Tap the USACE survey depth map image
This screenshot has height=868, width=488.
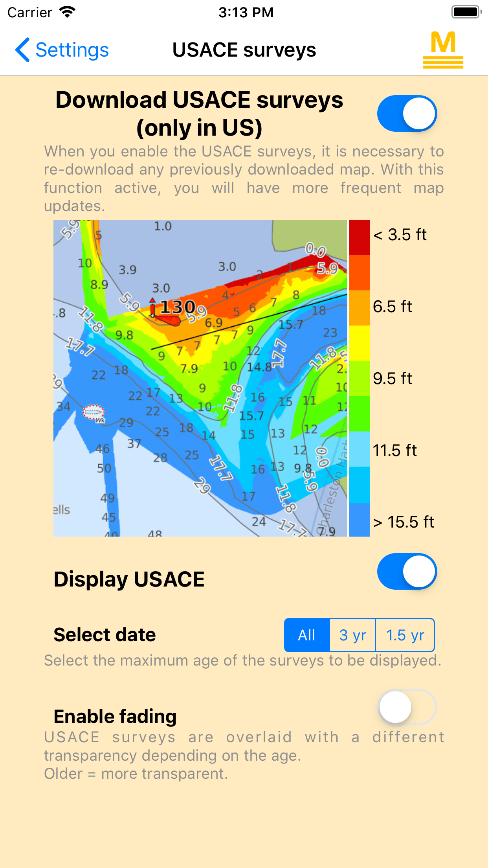point(200,378)
